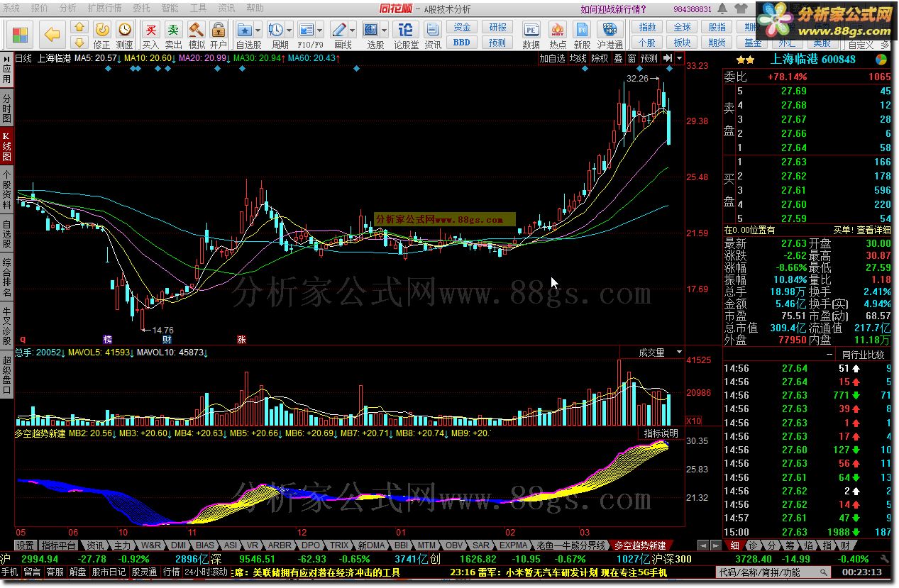Open the 选股 dropdown arrow
This screenshot has width=899, height=588.
click(384, 30)
